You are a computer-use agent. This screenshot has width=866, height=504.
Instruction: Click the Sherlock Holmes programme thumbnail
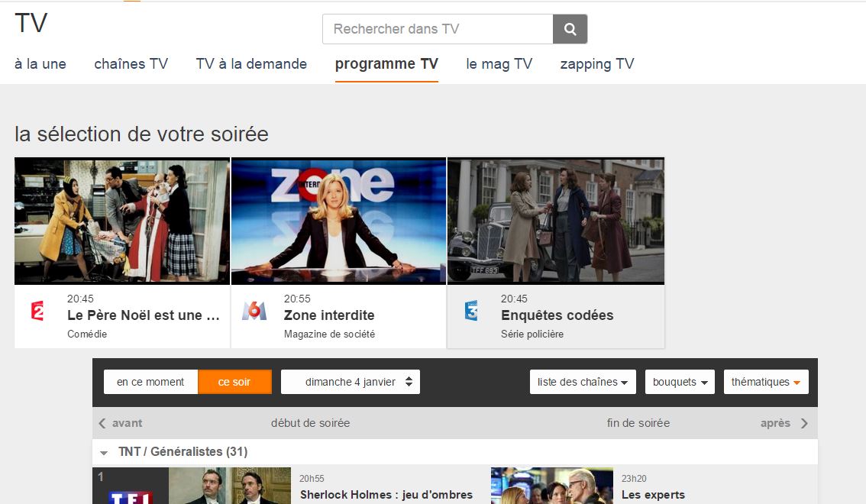point(230,486)
